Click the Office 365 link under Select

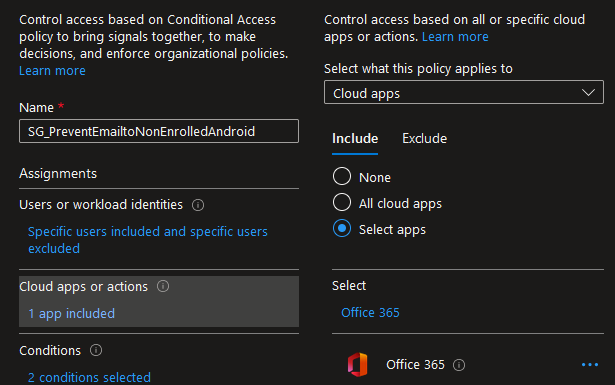(x=370, y=312)
